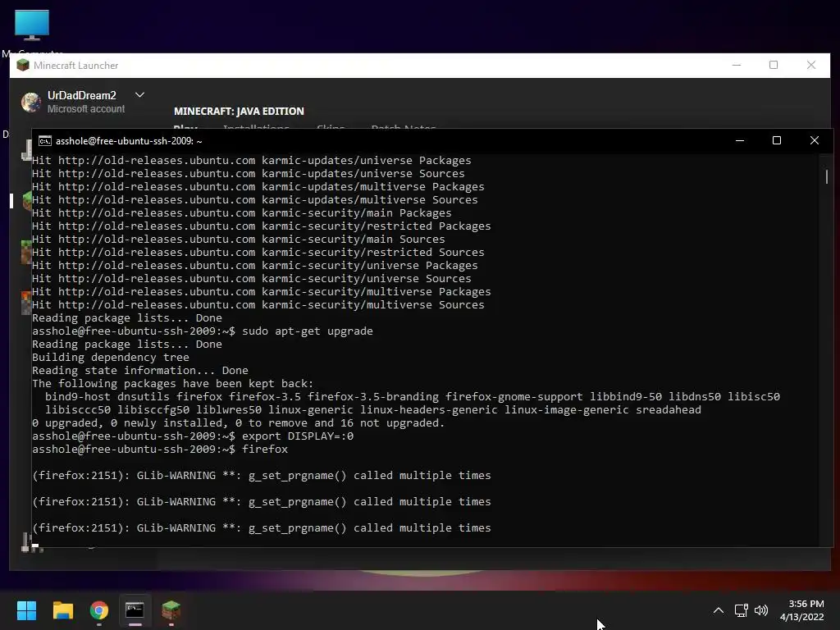Close the ssh terminal window
Viewport: 840px width, 630px height.
click(815, 140)
